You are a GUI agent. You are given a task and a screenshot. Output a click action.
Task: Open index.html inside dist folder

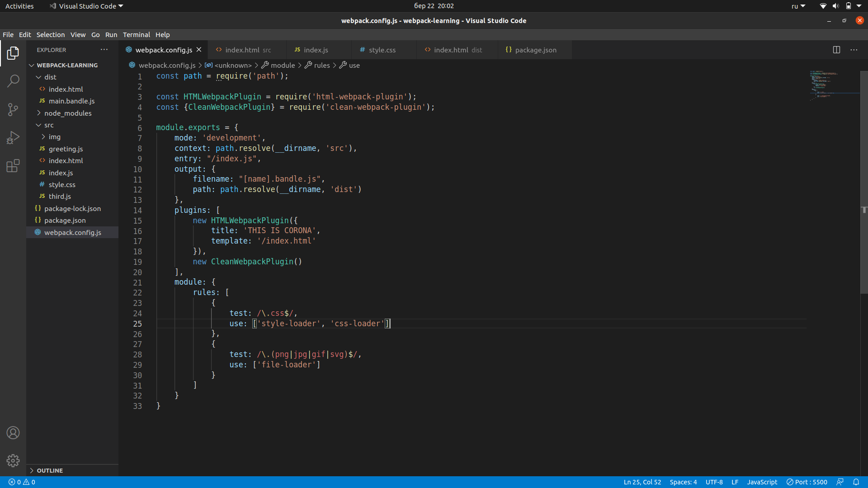click(72, 89)
